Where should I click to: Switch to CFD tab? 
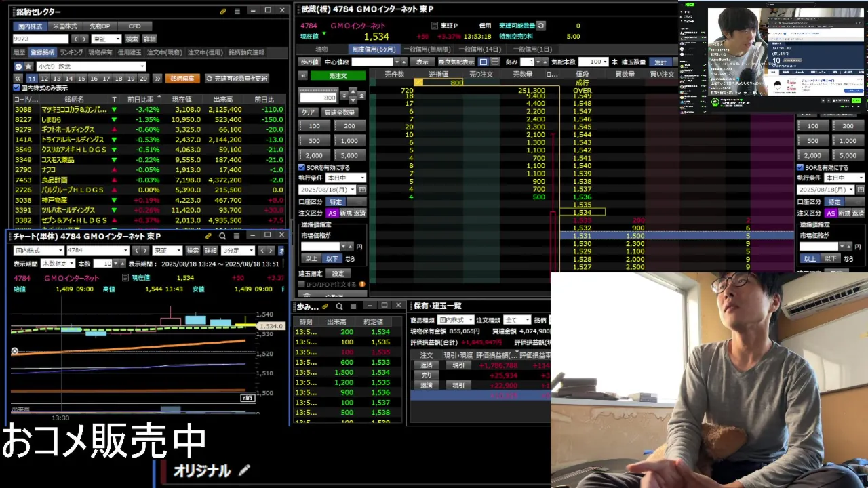[134, 26]
